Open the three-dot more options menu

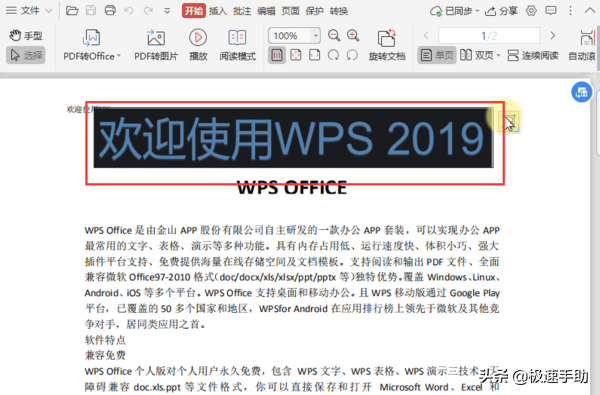coord(570,11)
